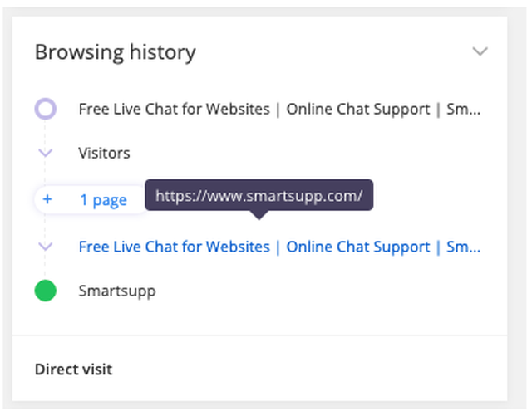Select the Smartsupp history entry
532x416 pixels.
(x=117, y=291)
